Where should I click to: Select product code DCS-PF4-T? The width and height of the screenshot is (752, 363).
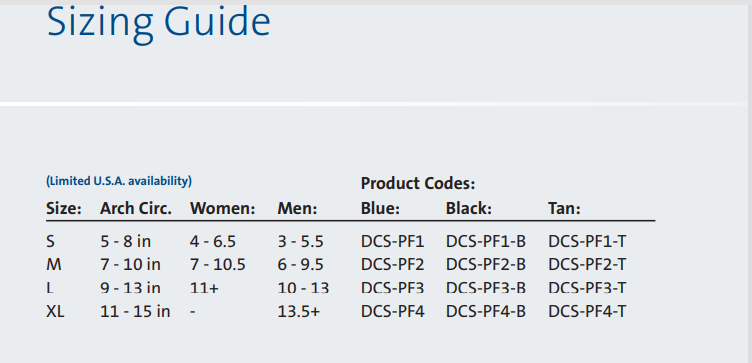587,312
